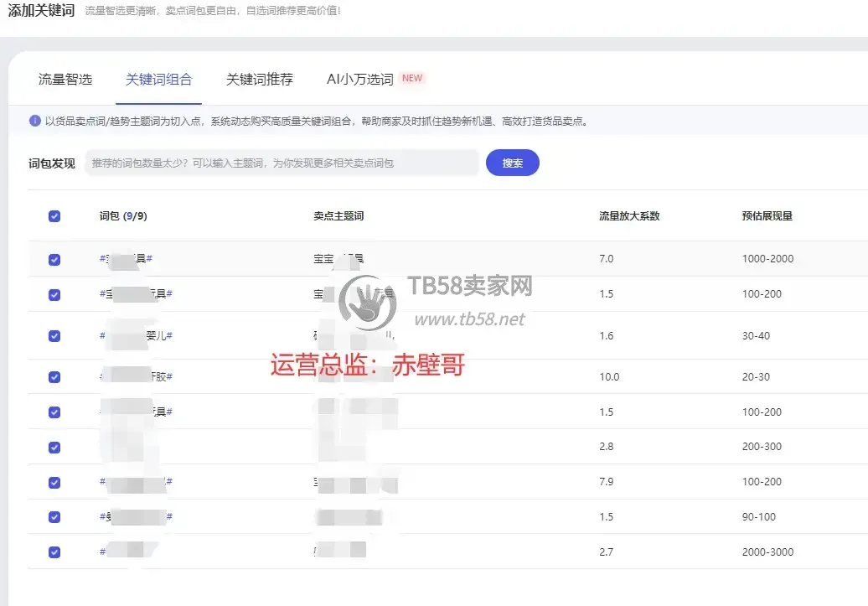Uncheck the row with coefficient 1.6
Screen dimensions: 868x606
coord(54,335)
